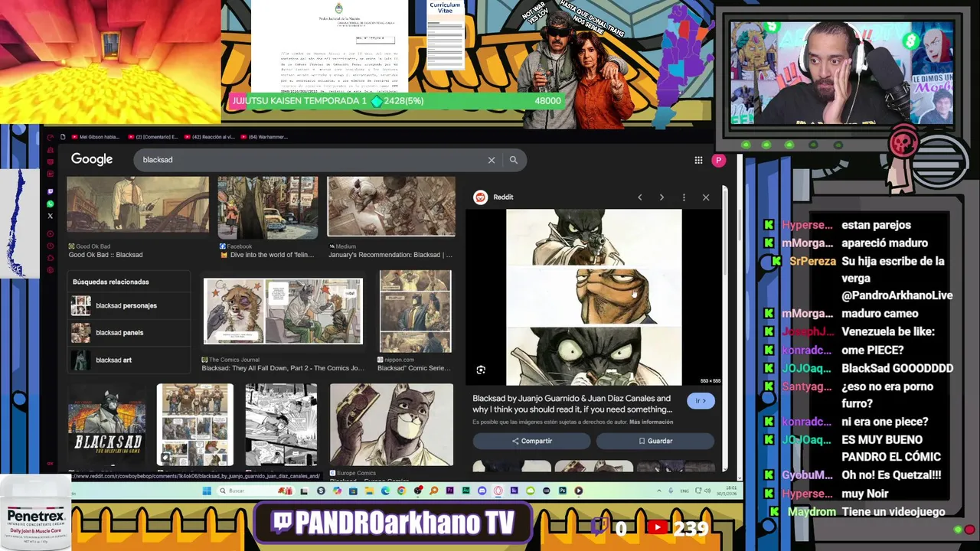980x551 pixels.
Task: Go to next image in preview panel
Action: click(661, 197)
